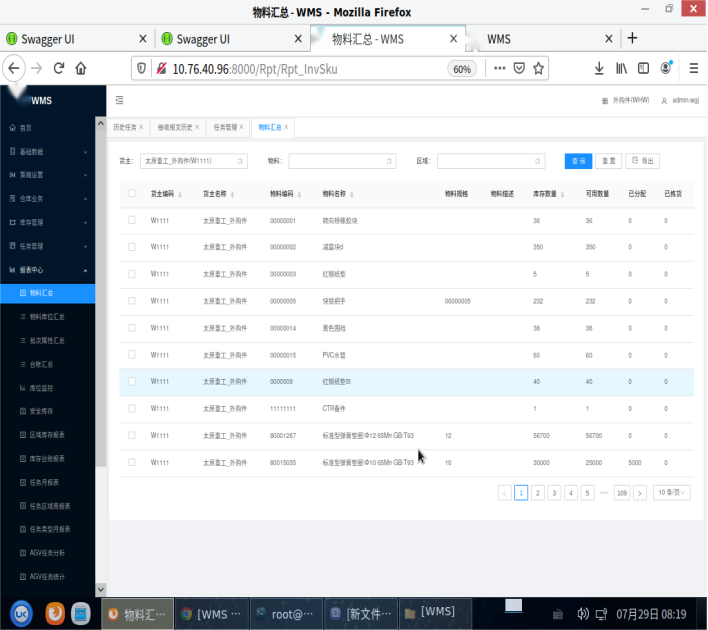Close the 任务管理 page tab
Viewport: 708px width, 630px height.
tap(241, 127)
